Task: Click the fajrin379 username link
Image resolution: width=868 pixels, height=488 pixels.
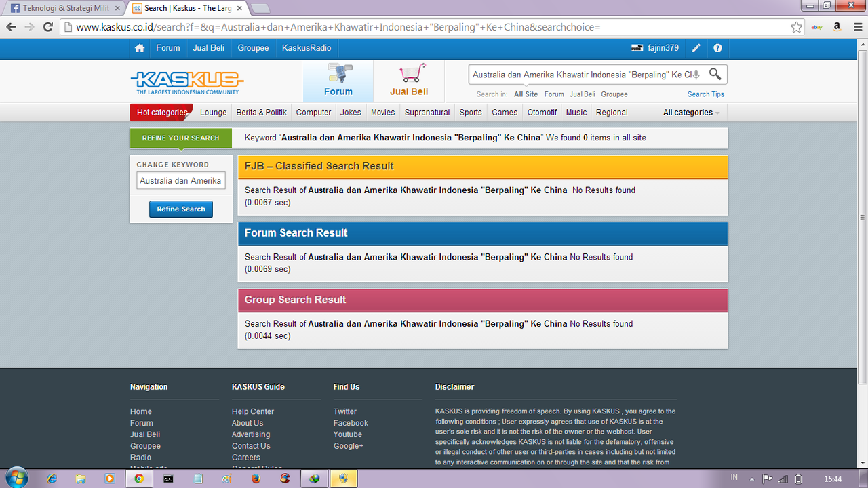Action: pyautogui.click(x=663, y=48)
